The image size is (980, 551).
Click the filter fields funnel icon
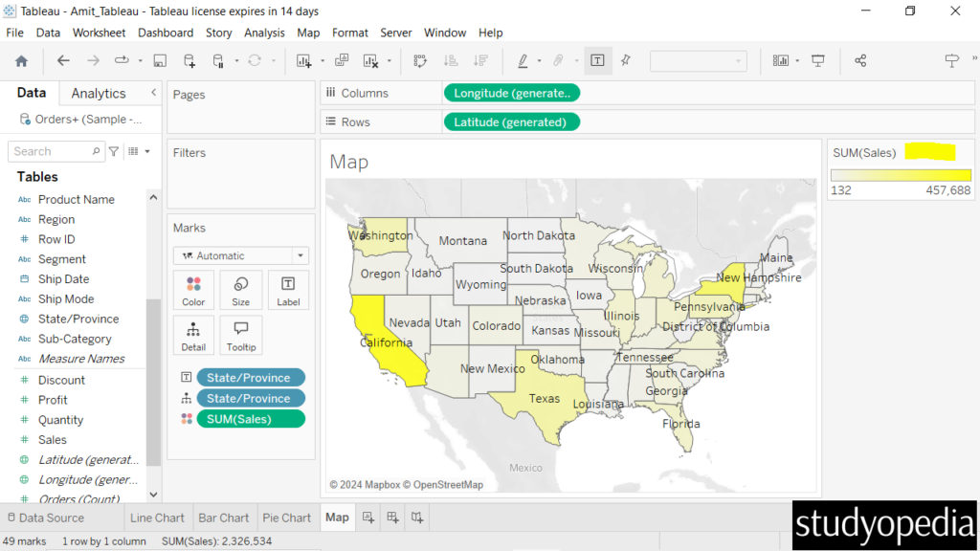114,151
